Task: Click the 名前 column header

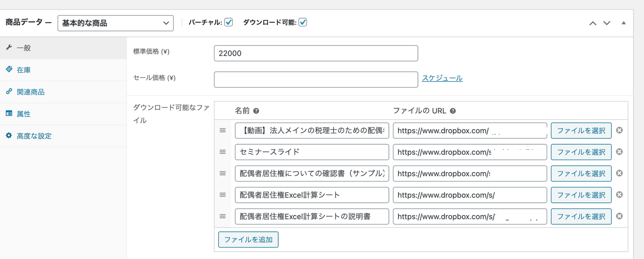Action: coord(242,111)
